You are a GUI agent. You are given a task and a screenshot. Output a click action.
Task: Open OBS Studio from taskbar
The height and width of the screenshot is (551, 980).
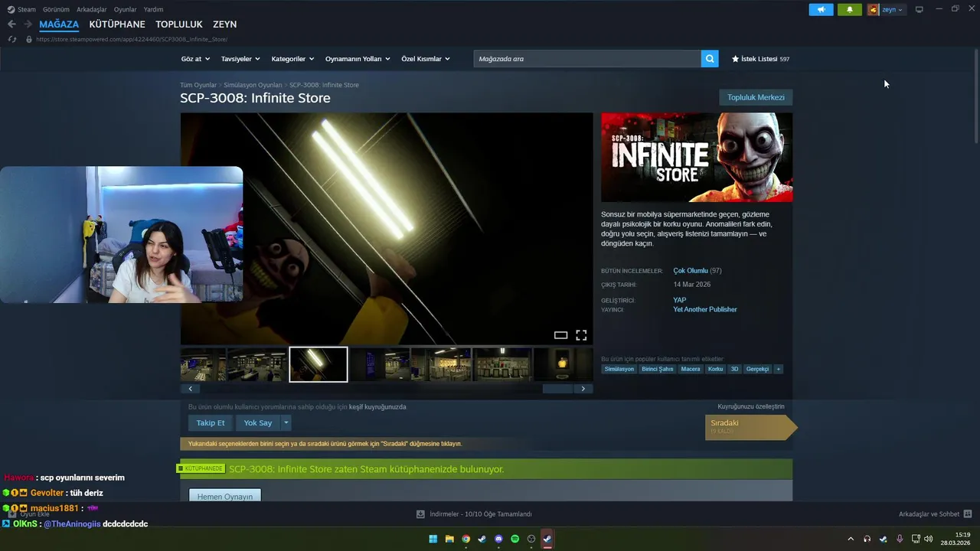pyautogui.click(x=531, y=539)
